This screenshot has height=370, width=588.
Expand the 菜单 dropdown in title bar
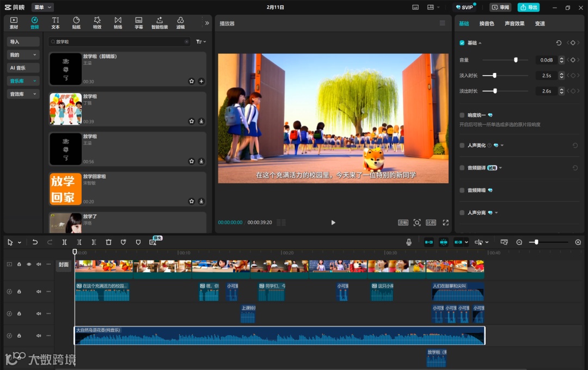pyautogui.click(x=42, y=7)
